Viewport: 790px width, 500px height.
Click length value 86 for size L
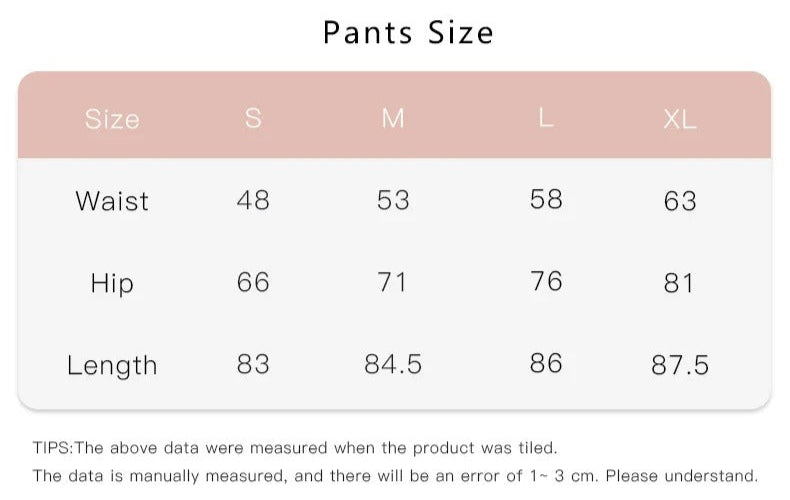tap(546, 363)
